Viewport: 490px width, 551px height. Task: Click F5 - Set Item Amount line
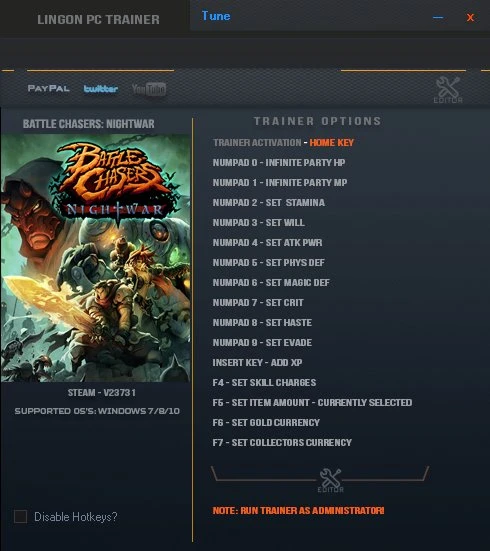click(312, 403)
